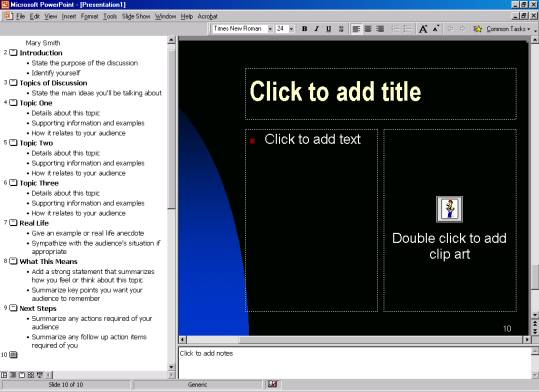The image size is (539, 392).
Task: Open the Acrobat menu
Action: [x=207, y=16]
